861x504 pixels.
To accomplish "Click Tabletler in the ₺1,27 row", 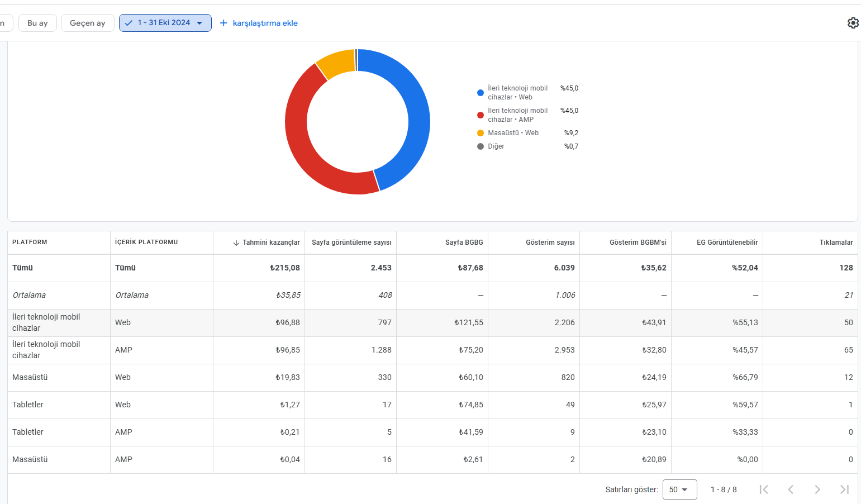I will [28, 405].
